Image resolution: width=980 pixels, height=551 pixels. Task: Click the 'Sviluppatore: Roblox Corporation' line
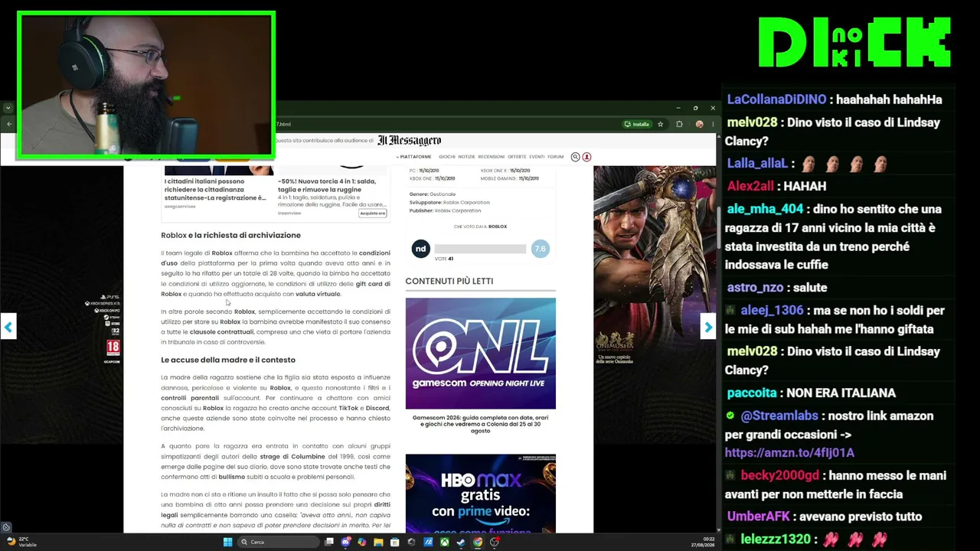coord(449,203)
